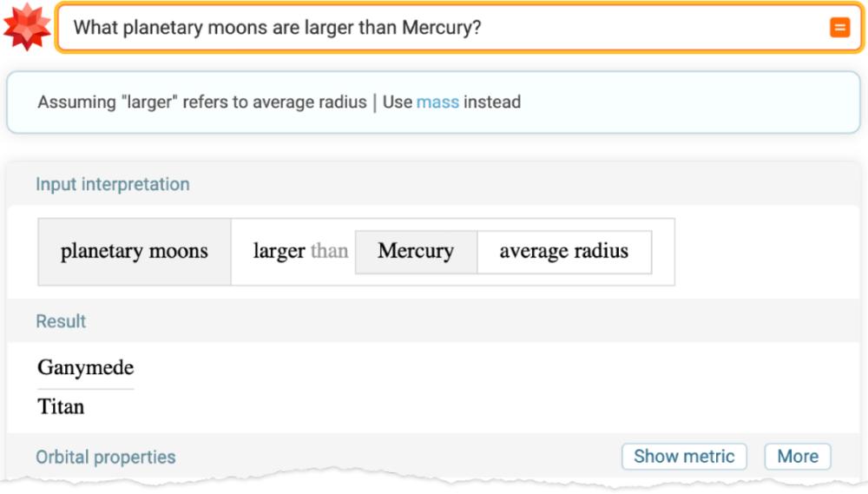
Task: Toggle Show metric units
Action: point(684,457)
